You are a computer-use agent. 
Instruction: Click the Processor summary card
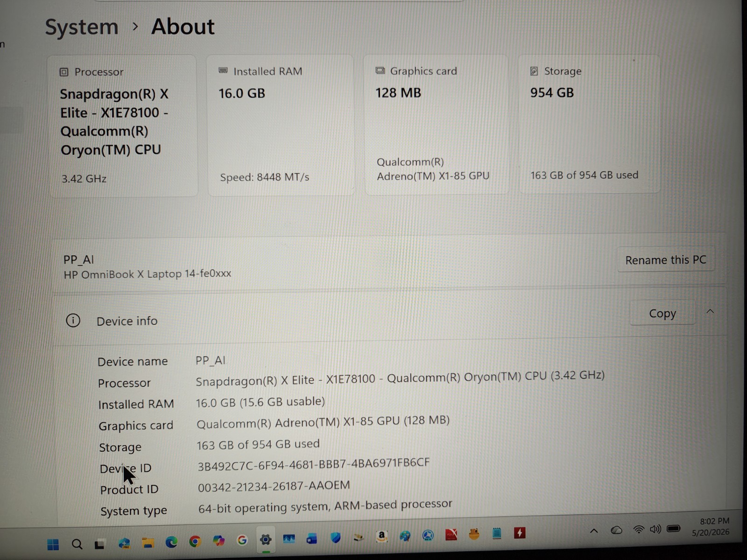click(x=124, y=126)
